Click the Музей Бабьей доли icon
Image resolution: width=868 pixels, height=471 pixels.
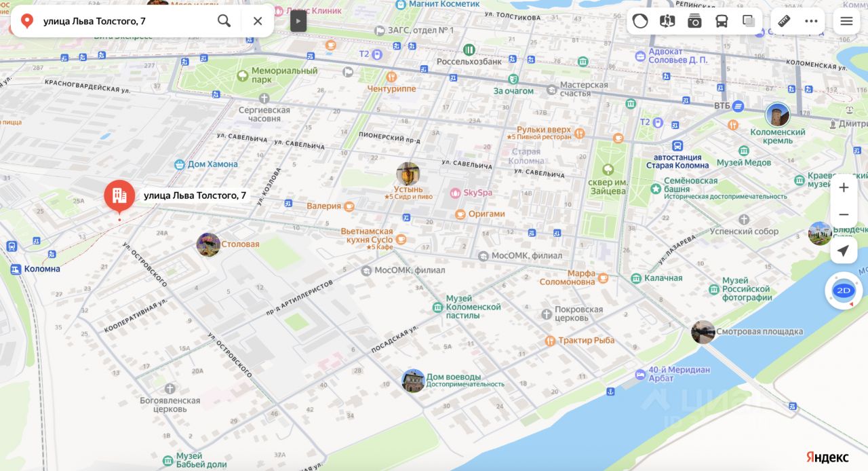click(167, 461)
